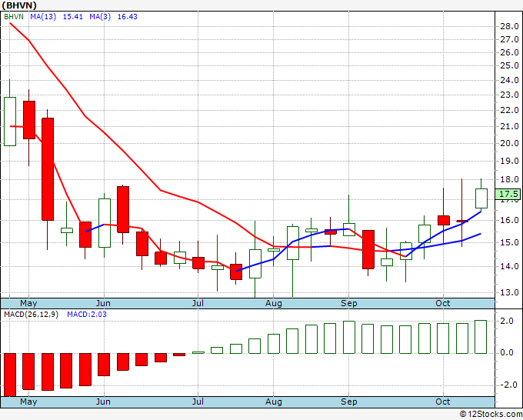Image resolution: width=523 pixels, height=420 pixels.
Task: Click the MA(13) legend label
Action: coord(43,17)
